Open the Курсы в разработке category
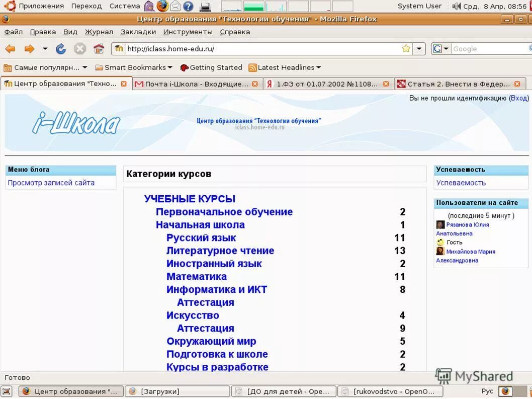This screenshot has width=532, height=399. pos(217,367)
